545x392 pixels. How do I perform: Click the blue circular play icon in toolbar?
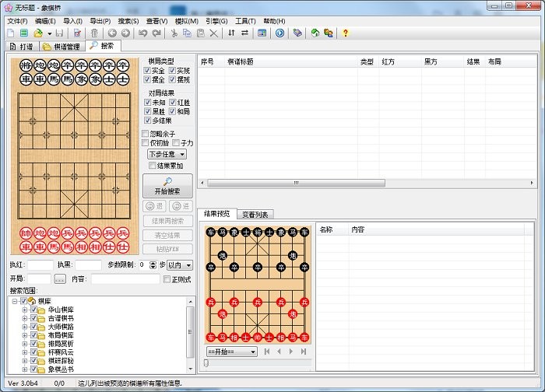[x=280, y=33]
